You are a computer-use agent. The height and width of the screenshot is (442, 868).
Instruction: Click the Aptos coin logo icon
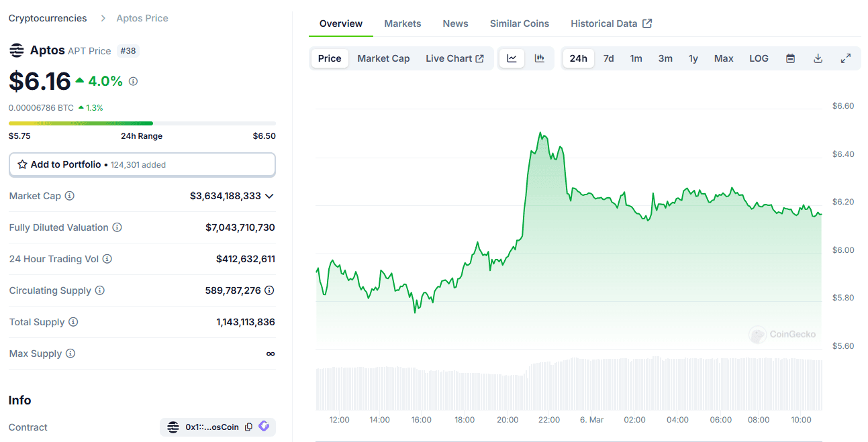16,50
